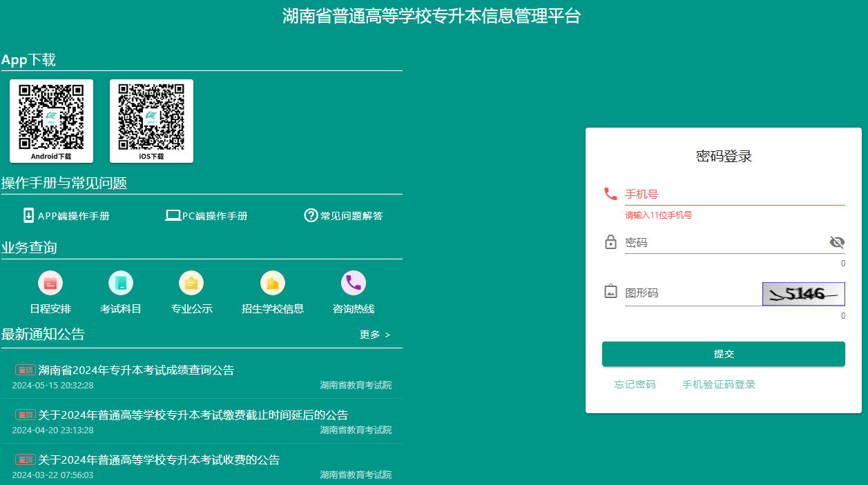Click the timestamp 2024-03-22 07:56:03
Viewport: 868px width, 485px height.
click(52, 475)
